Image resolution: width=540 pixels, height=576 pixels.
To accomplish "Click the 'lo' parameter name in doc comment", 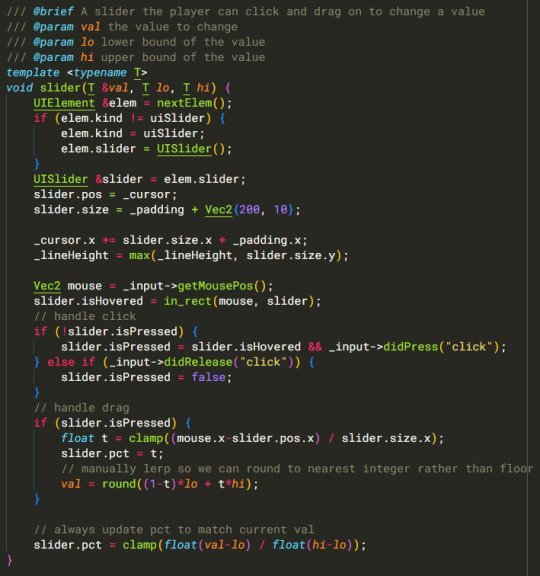I will click(x=87, y=42).
